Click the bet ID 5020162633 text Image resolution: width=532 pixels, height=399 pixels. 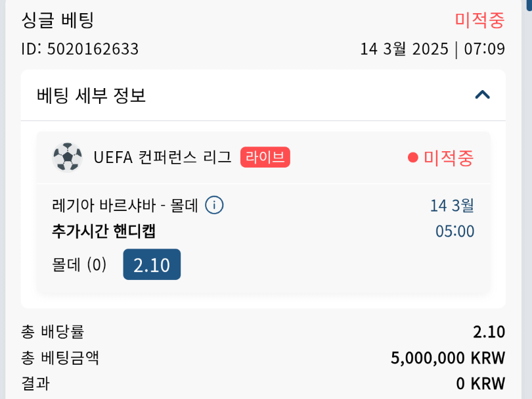[x=80, y=49]
